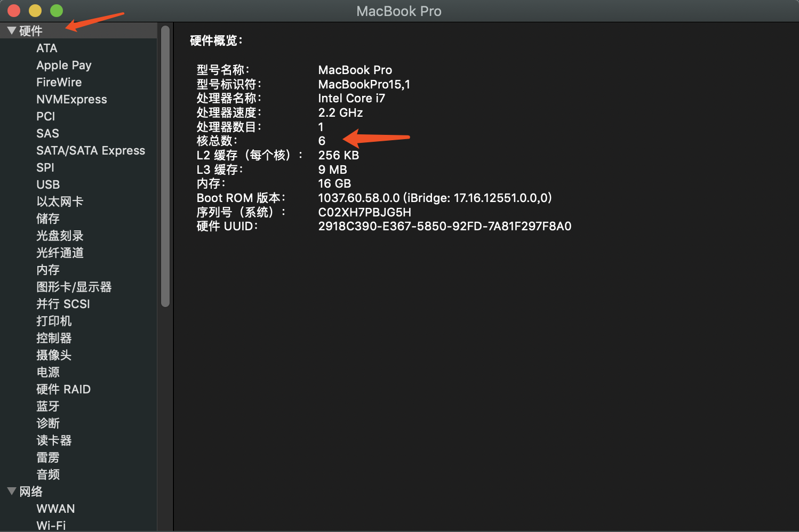Click the L2 cache value 256 KB

click(339, 155)
